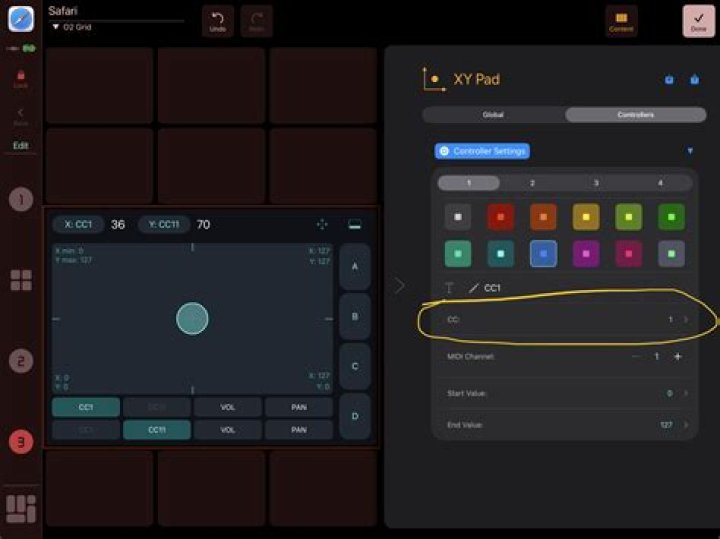The height and width of the screenshot is (539, 720).
Task: Choose the selected blue color swatch
Action: pos(543,253)
